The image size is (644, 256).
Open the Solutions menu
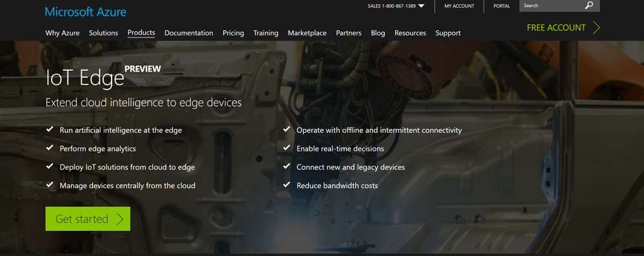[104, 33]
